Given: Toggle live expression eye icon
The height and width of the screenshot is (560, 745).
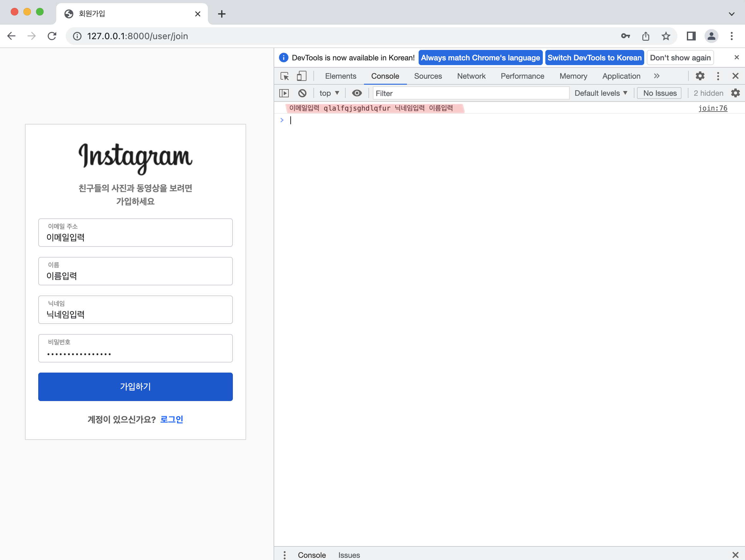Looking at the screenshot, I should click(x=357, y=93).
